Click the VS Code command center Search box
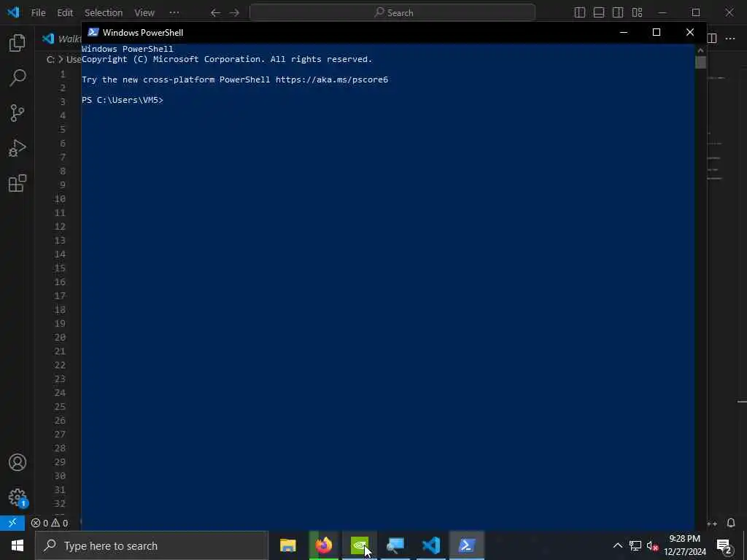The width and height of the screenshot is (747, 560). [392, 13]
